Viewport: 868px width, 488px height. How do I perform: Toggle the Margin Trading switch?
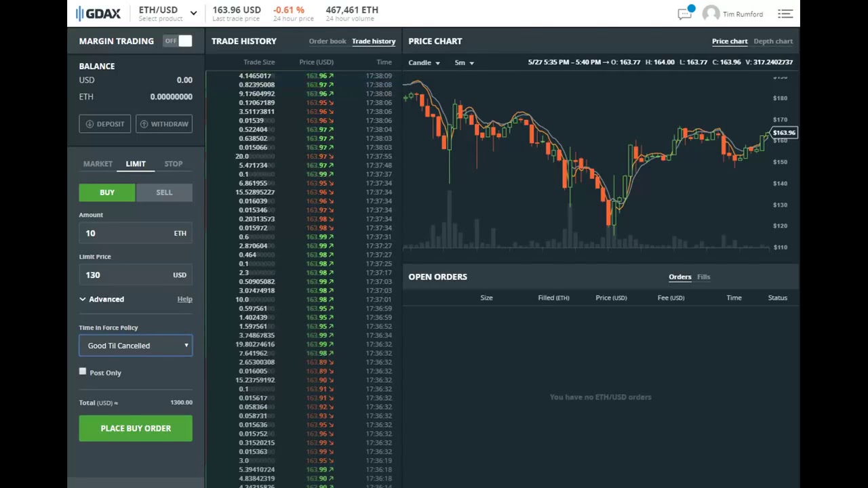tap(178, 41)
